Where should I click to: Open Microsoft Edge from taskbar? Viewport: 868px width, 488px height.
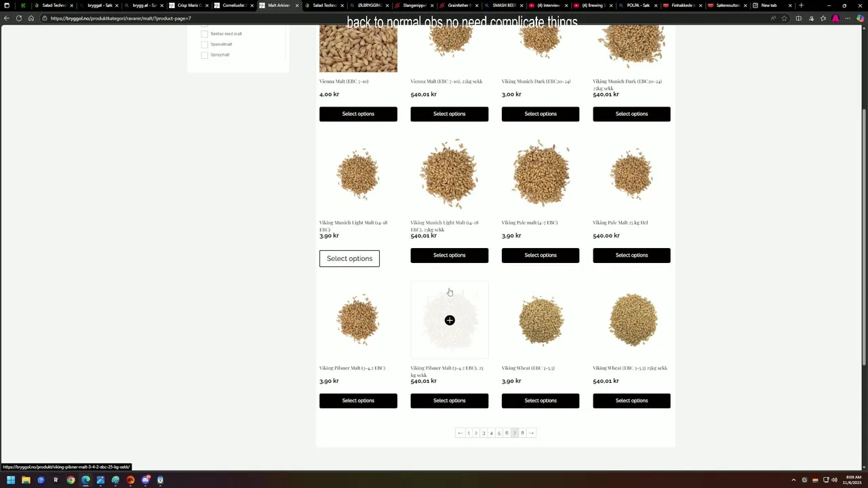85,480
